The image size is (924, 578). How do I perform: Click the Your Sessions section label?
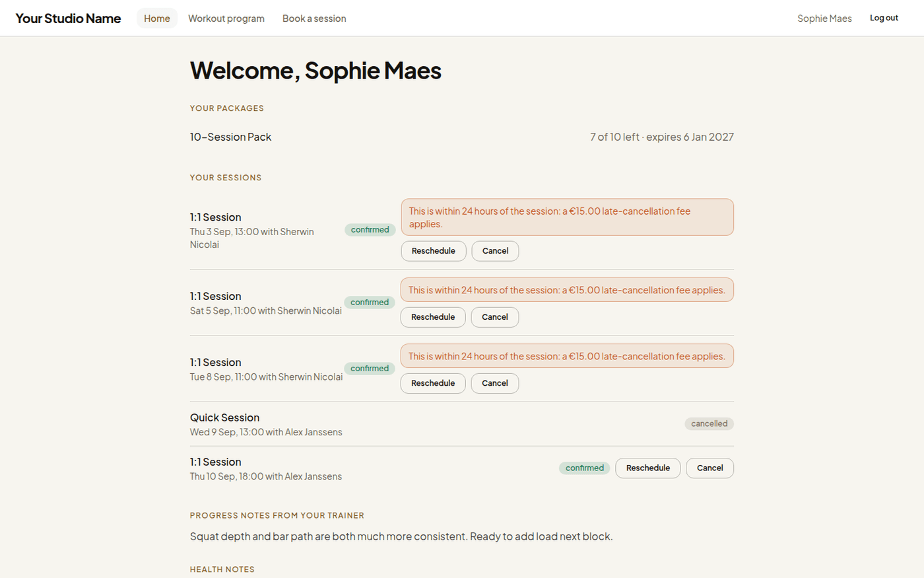[226, 178]
